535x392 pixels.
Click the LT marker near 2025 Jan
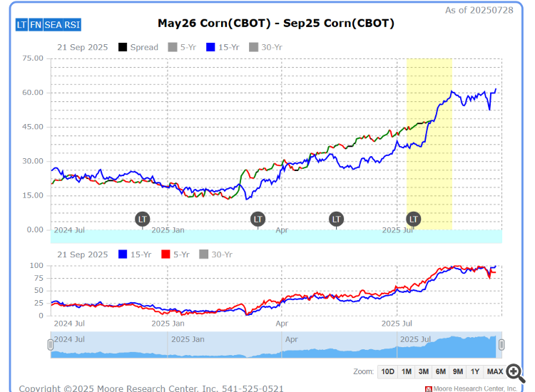click(142, 220)
